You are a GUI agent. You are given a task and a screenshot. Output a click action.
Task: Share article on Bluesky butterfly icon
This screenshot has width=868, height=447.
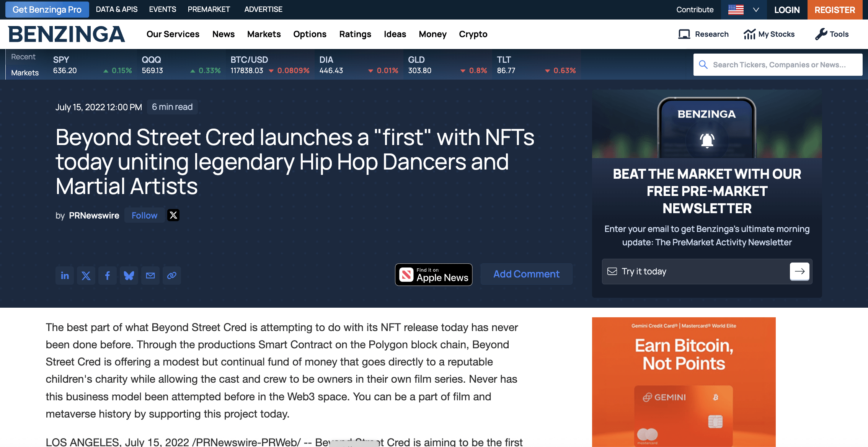point(129,276)
